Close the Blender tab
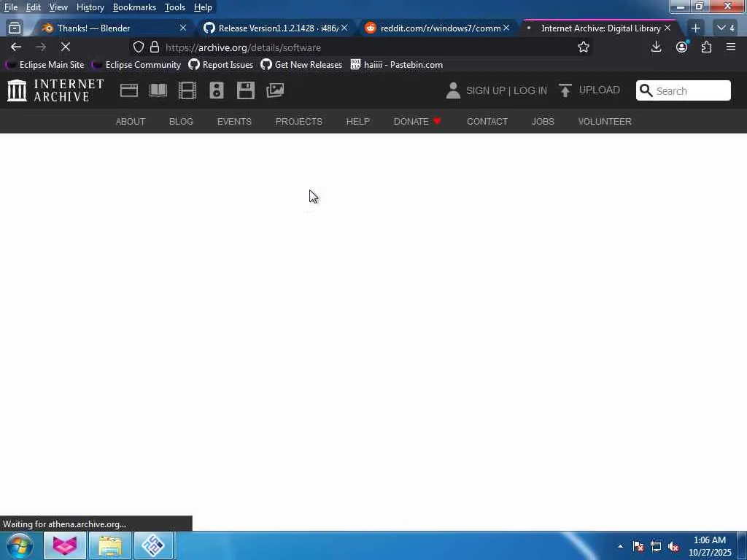Screen dimensions: 747x560 [183, 28]
